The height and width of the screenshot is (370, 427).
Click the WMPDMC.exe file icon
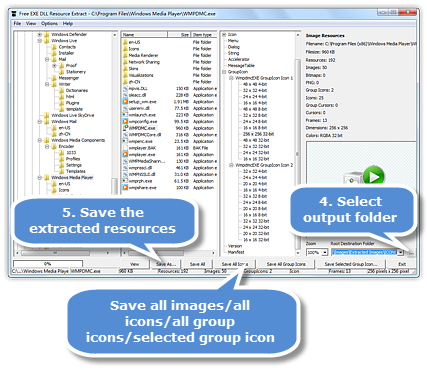(x=125, y=128)
